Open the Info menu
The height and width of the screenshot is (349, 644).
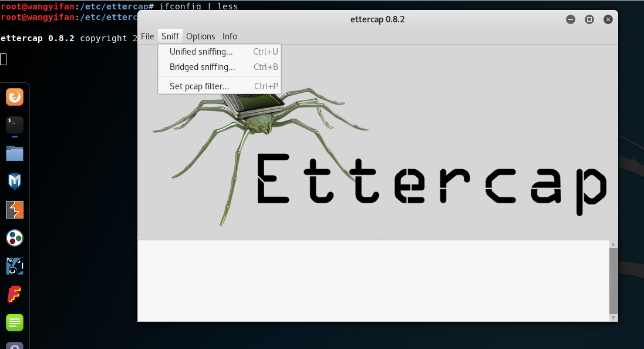tap(230, 36)
